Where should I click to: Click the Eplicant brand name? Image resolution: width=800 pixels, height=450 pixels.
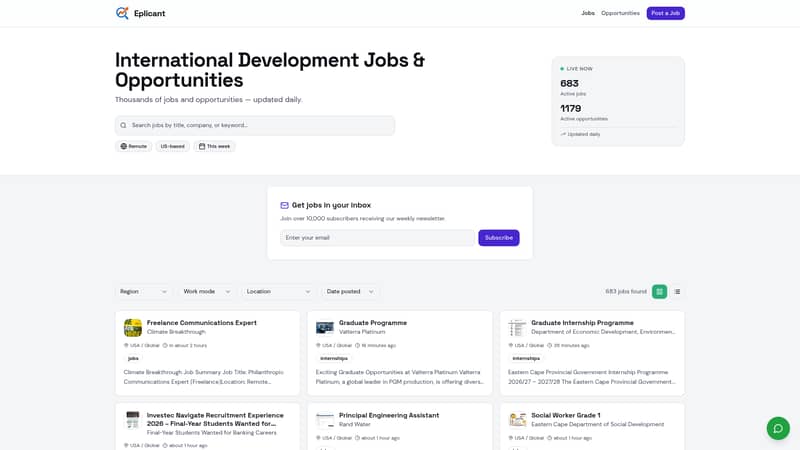tap(149, 13)
